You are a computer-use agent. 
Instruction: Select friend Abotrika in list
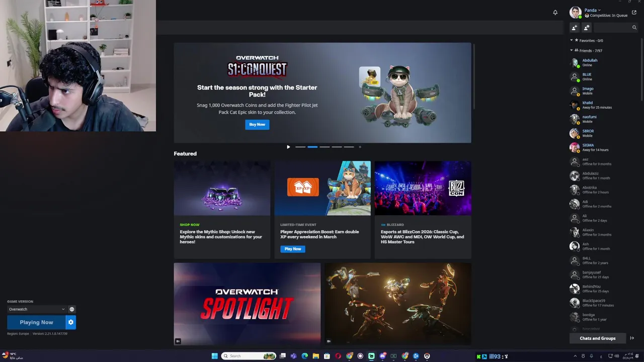click(x=604, y=190)
